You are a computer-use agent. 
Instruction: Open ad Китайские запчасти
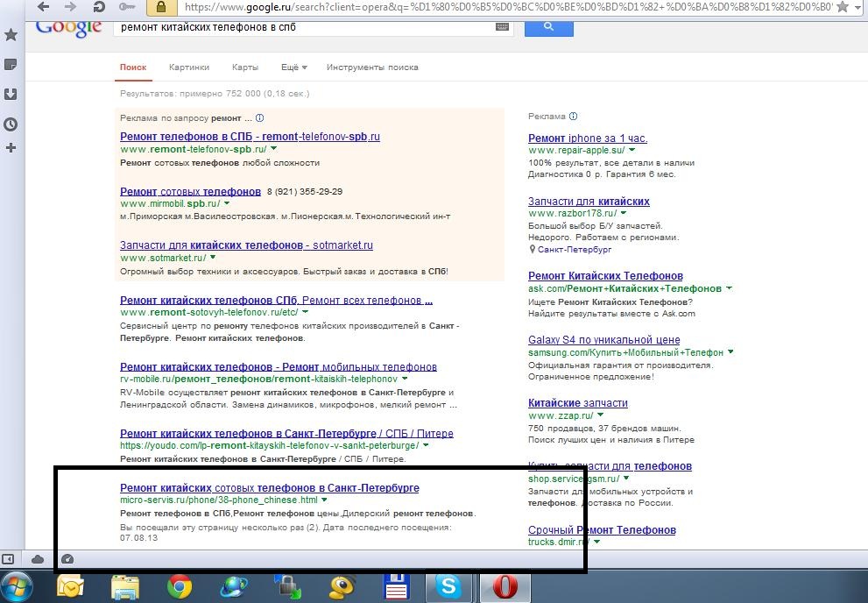tap(578, 403)
